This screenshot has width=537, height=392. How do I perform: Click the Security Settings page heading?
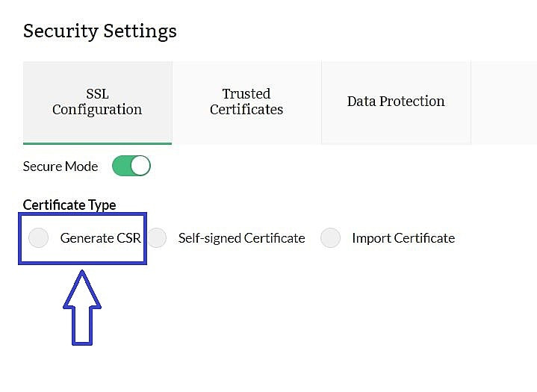[x=100, y=31]
